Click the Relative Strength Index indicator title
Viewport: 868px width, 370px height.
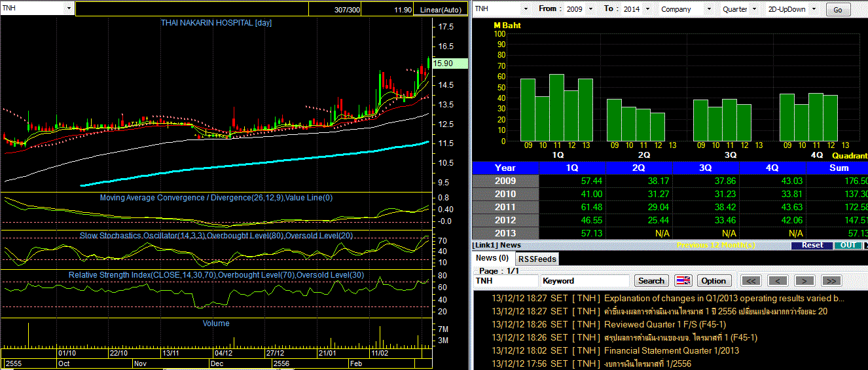coord(217,275)
